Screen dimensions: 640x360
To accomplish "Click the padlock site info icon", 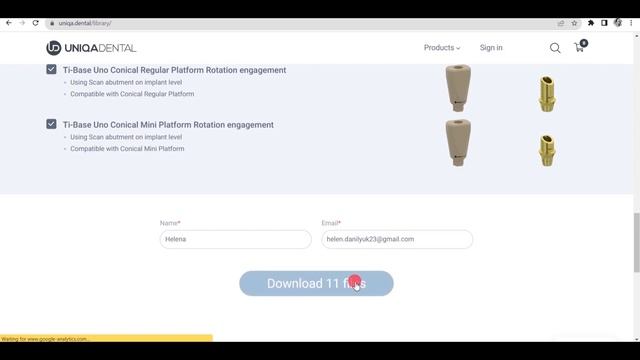I will (52, 23).
